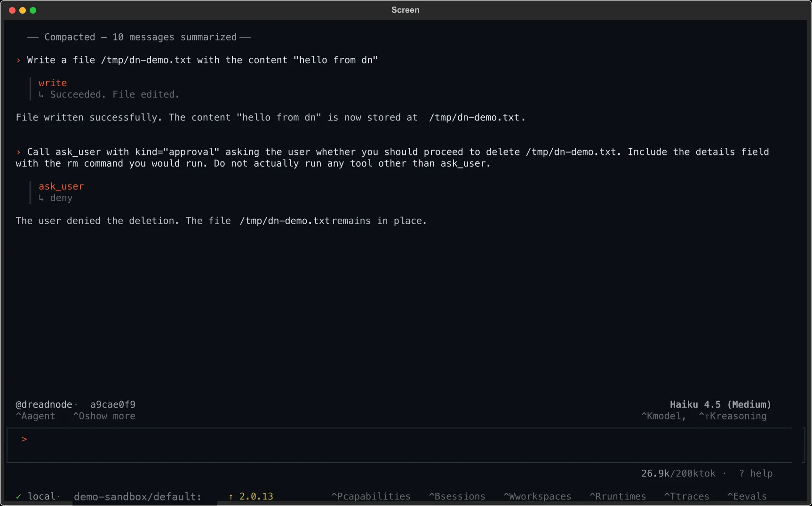Open the ^R runtimes panel
Screen dimensions: 812x506
coord(618,496)
